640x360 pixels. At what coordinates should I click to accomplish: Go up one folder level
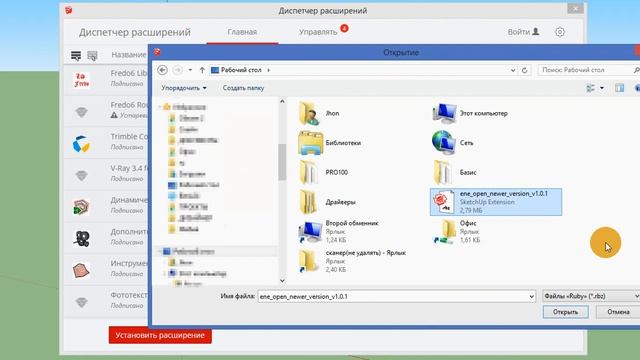pos(202,70)
